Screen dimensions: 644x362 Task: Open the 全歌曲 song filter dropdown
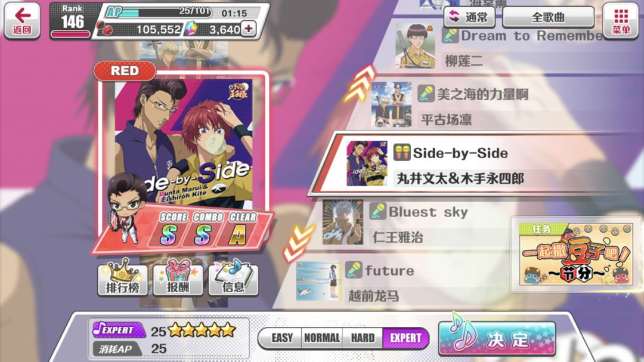pos(548,17)
